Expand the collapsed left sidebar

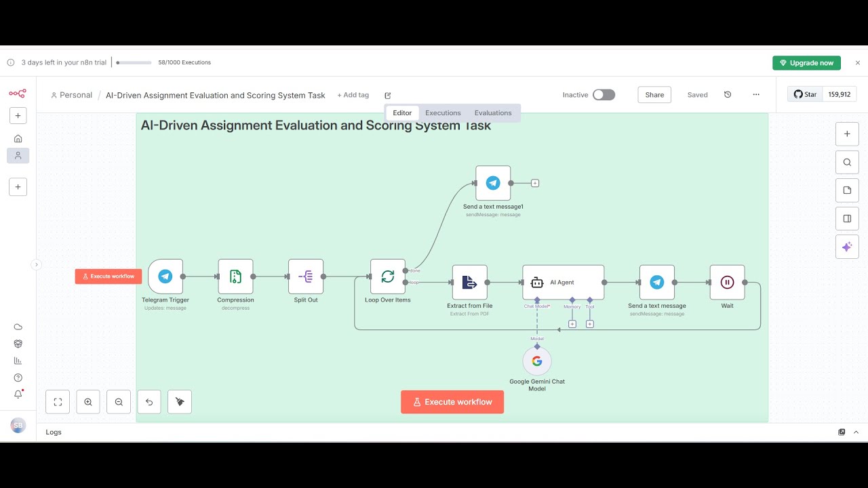tap(37, 265)
